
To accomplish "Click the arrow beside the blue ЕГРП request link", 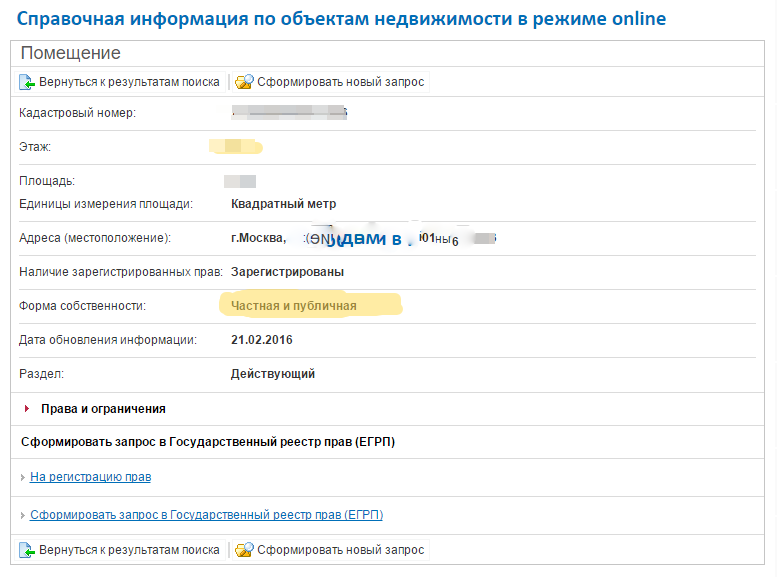I will [23, 516].
